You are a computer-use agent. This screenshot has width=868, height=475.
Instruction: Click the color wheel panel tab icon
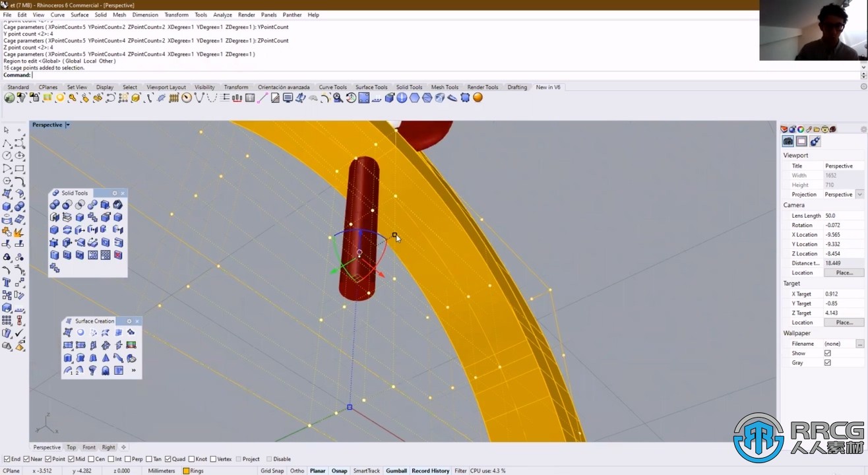[801, 129]
